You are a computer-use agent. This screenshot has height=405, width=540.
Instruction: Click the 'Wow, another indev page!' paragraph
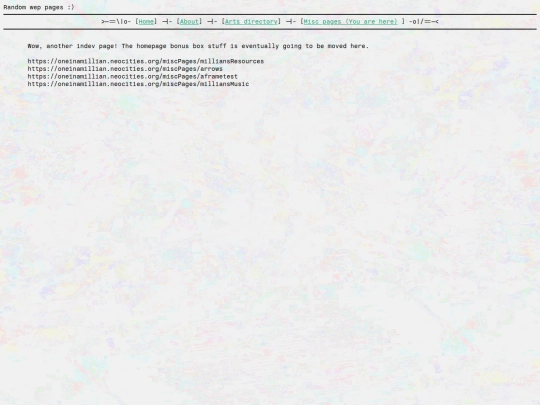[x=198, y=46]
